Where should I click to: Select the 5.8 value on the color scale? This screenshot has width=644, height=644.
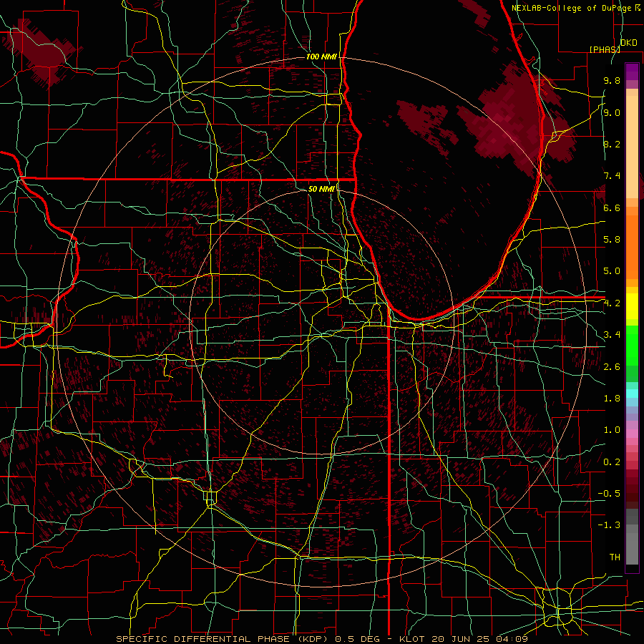(612, 240)
